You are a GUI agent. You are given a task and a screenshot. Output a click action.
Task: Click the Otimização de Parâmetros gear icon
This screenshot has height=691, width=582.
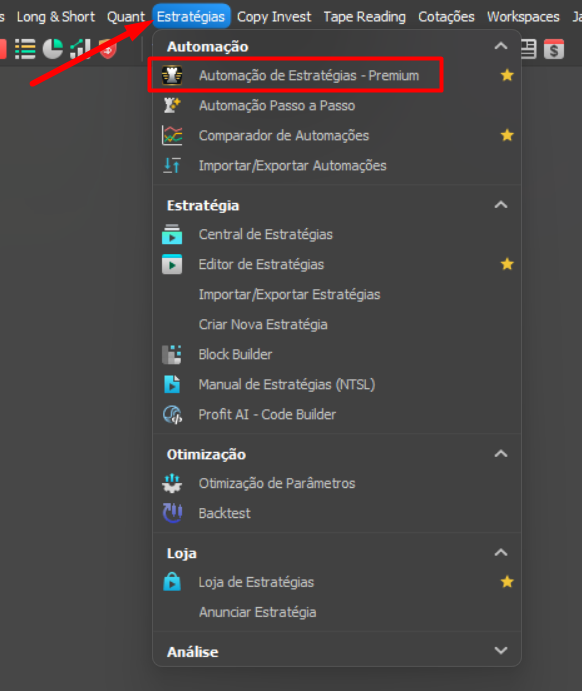pos(172,483)
